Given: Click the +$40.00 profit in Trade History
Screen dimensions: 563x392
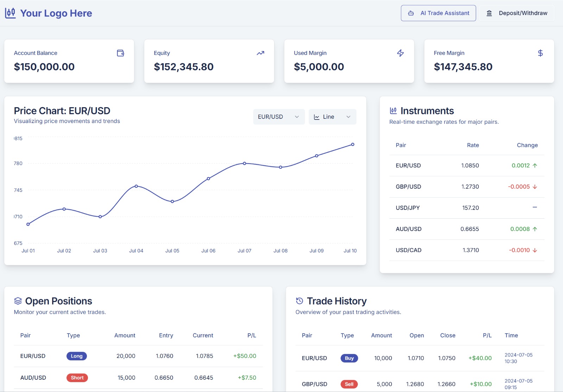Looking at the screenshot, I should coord(480,358).
